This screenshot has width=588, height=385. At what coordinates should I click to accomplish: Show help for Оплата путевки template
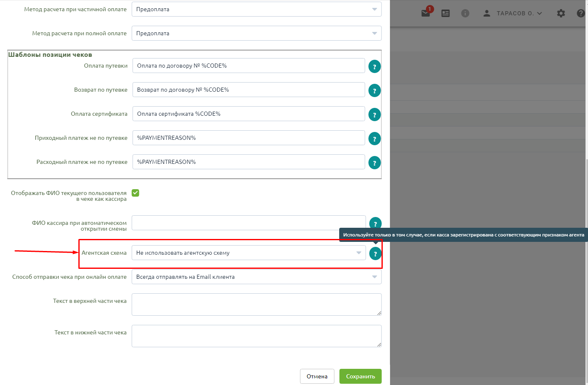pos(374,66)
